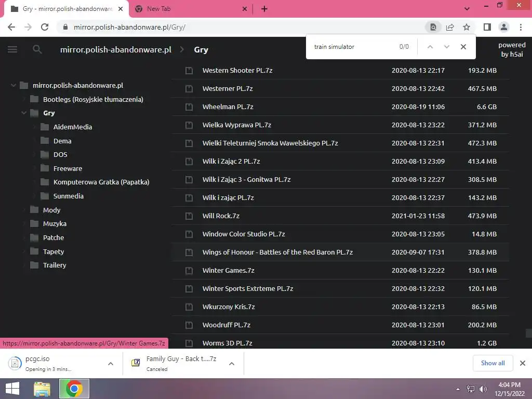The image size is (532, 399).
Task: Open Chrome's three-dot menu
Action: pos(521,27)
